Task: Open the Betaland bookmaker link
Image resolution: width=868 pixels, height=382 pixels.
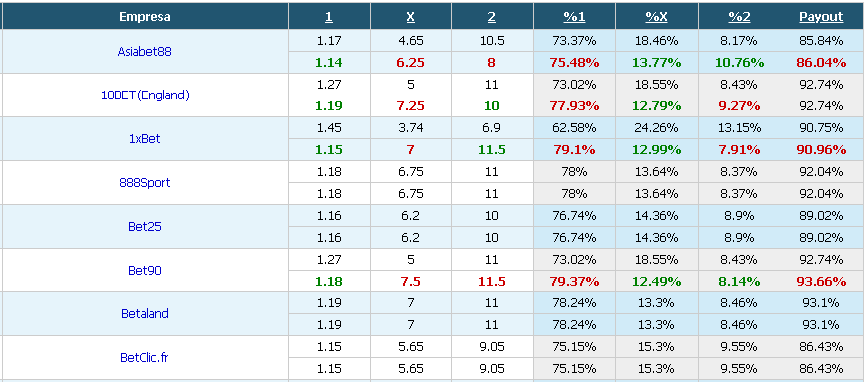Action: 144,314
